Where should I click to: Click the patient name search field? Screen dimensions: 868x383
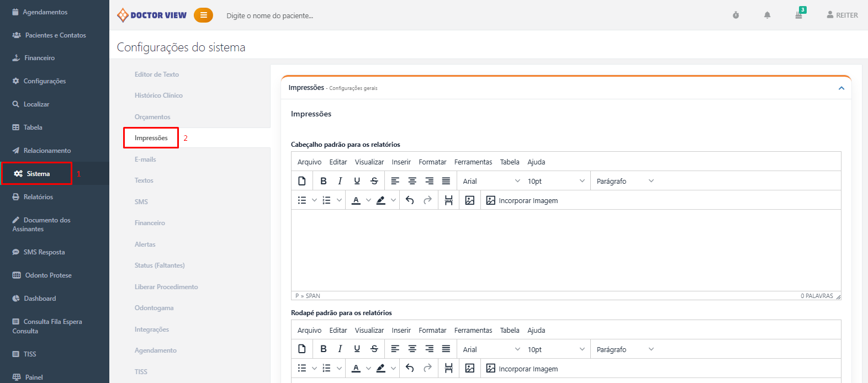pos(269,16)
